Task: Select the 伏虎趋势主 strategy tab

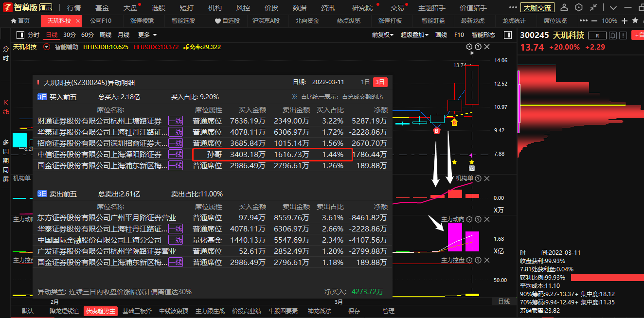Action: click(100, 311)
